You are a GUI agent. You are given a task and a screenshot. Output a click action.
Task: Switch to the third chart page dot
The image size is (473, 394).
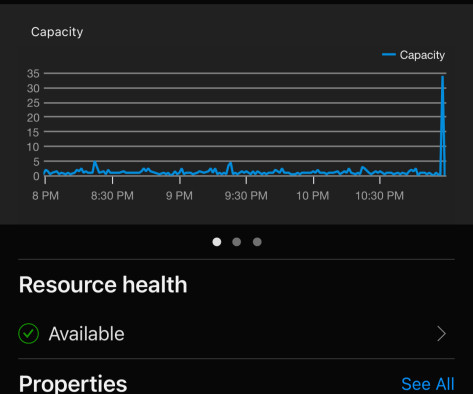coord(257,242)
